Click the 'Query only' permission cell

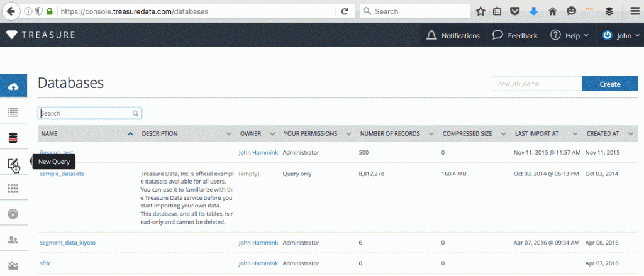297,174
